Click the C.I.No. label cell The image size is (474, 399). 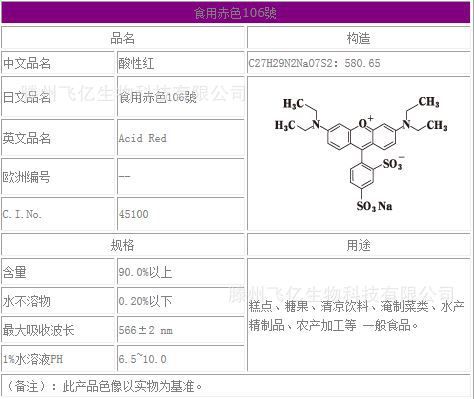point(58,214)
